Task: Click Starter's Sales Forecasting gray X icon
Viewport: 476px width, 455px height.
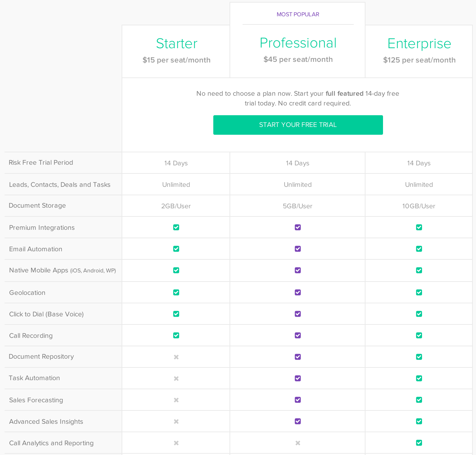Action: click(x=176, y=400)
